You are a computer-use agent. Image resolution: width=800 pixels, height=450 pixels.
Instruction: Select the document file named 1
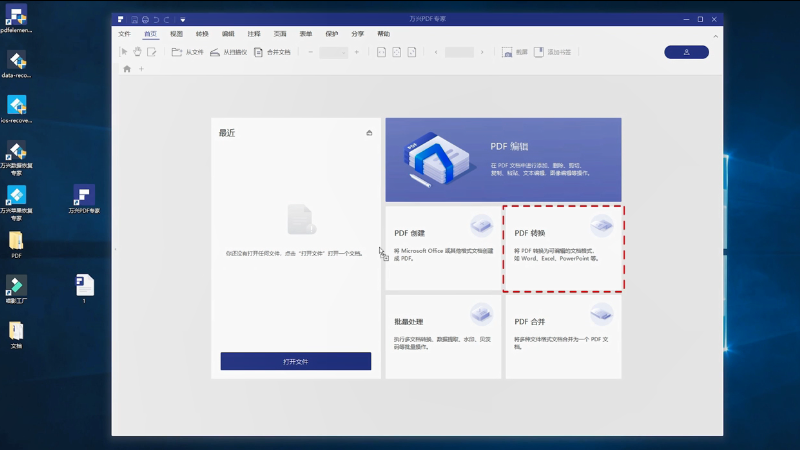click(x=85, y=289)
